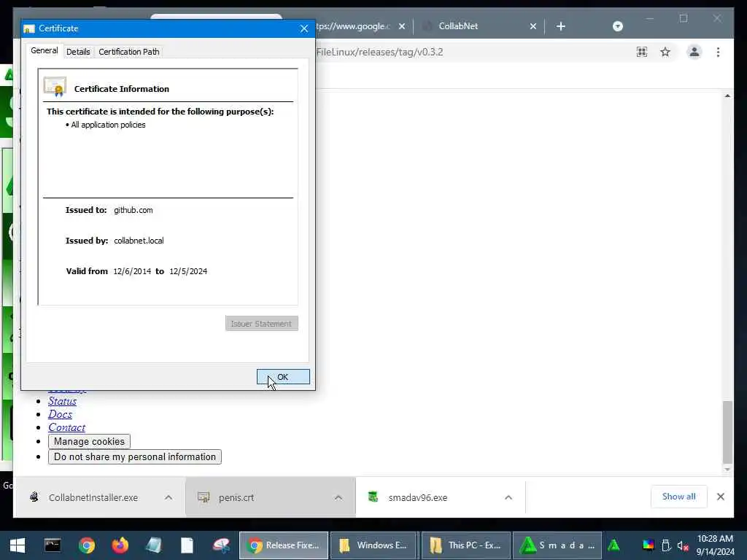Open the Command Prompt taskbar icon
Viewport: 747px width, 560px height.
(x=53, y=545)
